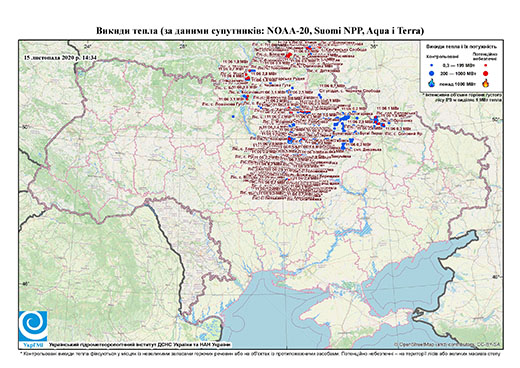Click the small blue dot legend symbol

pos(432,65)
